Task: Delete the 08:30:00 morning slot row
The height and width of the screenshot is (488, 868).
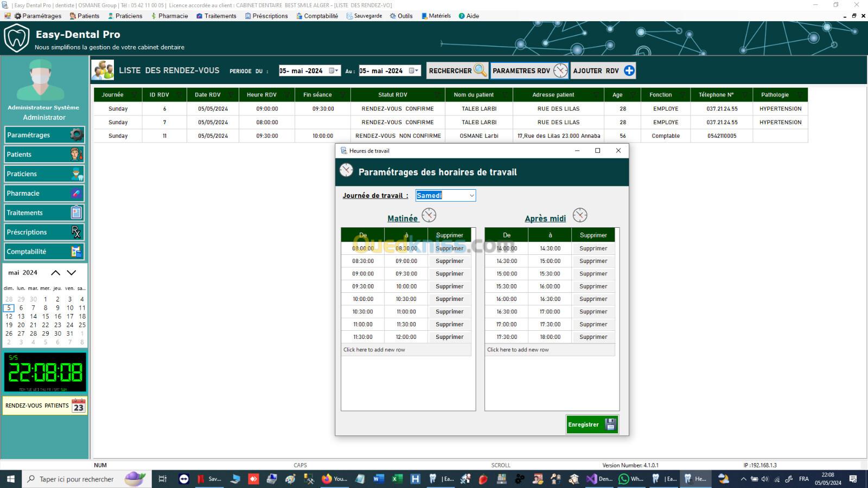Action: (449, 261)
